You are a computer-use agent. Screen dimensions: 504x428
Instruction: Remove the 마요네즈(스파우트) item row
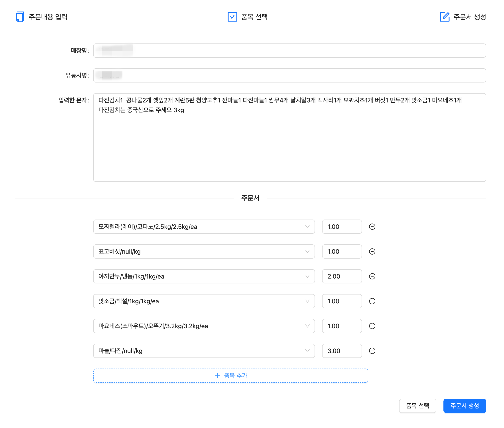tap(372, 326)
